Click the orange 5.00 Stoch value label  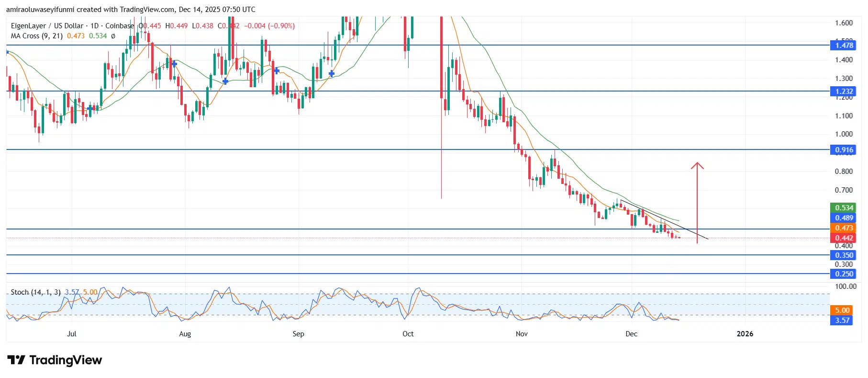842,310
